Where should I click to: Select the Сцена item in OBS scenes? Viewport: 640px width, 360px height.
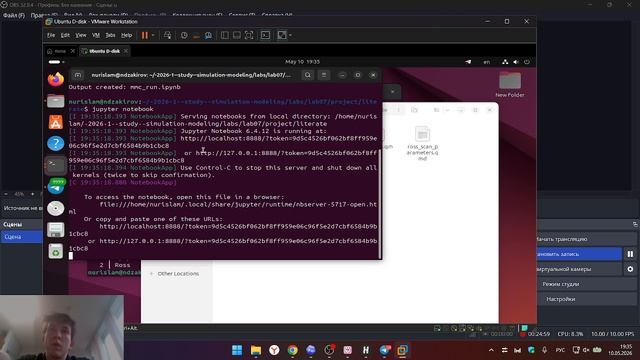pos(21,237)
